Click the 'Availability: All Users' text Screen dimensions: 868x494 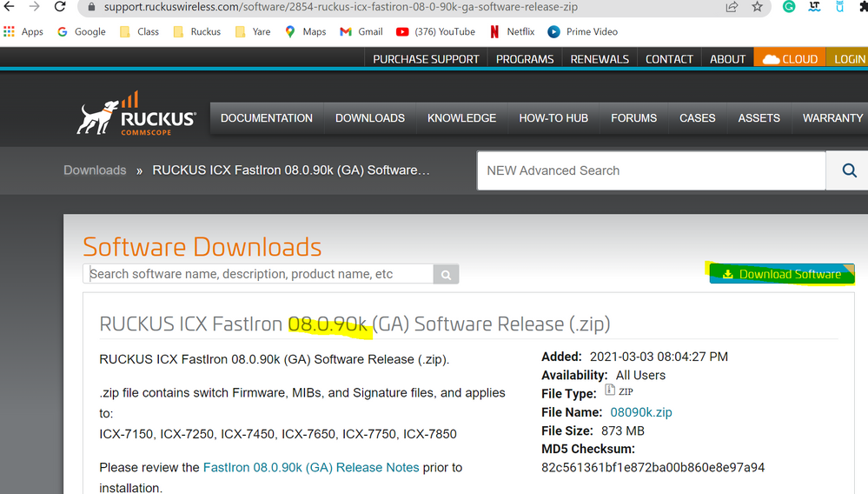(603, 375)
